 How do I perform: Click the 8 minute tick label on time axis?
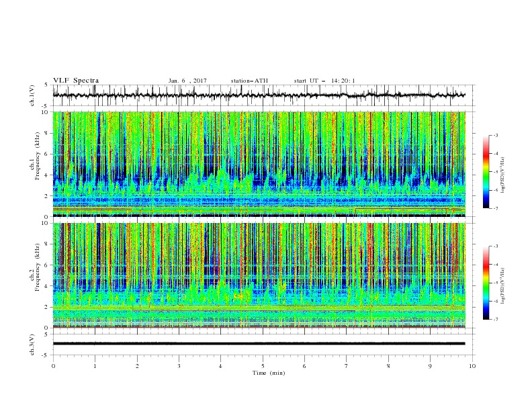coord(388,366)
